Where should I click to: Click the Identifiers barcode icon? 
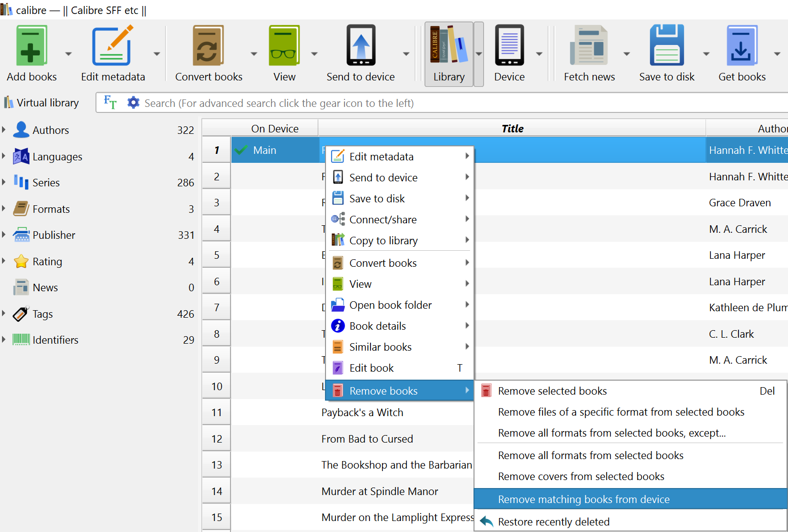pos(21,340)
